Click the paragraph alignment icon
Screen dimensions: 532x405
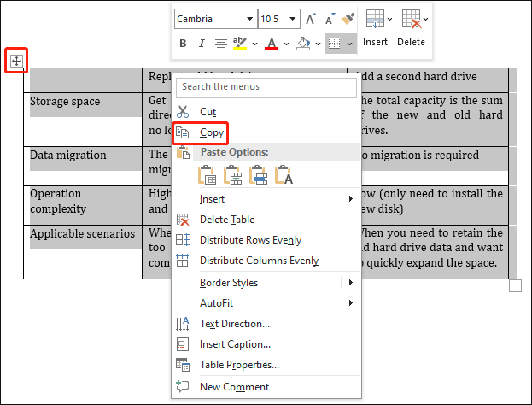[221, 44]
